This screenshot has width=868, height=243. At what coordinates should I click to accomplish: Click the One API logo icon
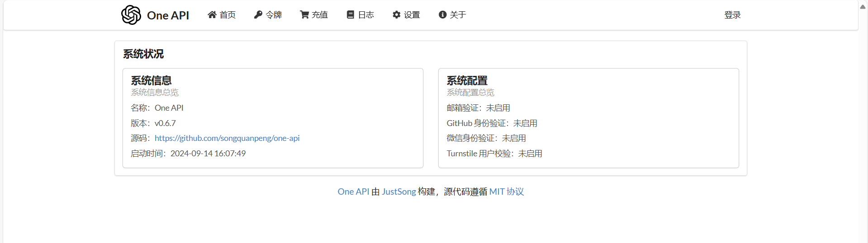[x=131, y=15]
